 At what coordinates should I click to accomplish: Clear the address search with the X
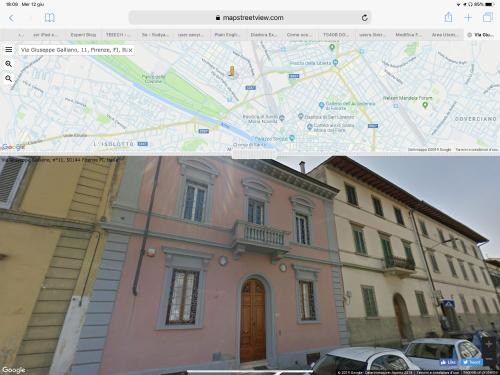click(x=131, y=50)
